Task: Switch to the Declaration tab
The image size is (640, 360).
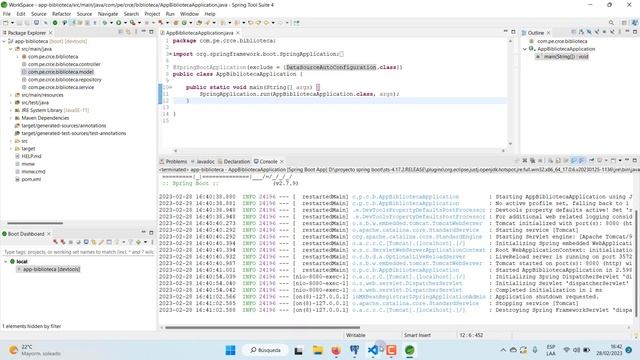Action: (x=234, y=162)
